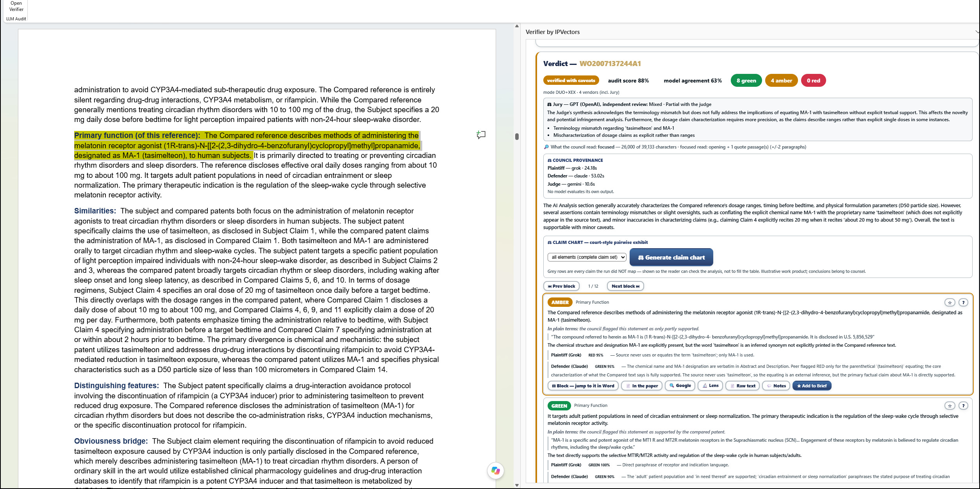
Task: Open the WO2007137244A1 patent link
Action: [610, 64]
